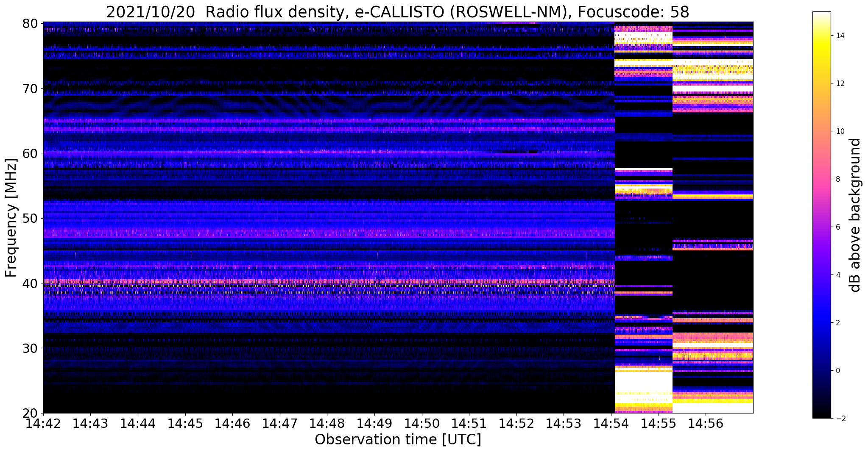Click the 14:51 time tick label
Viewport: 868px width, 452px height.
click(x=469, y=423)
